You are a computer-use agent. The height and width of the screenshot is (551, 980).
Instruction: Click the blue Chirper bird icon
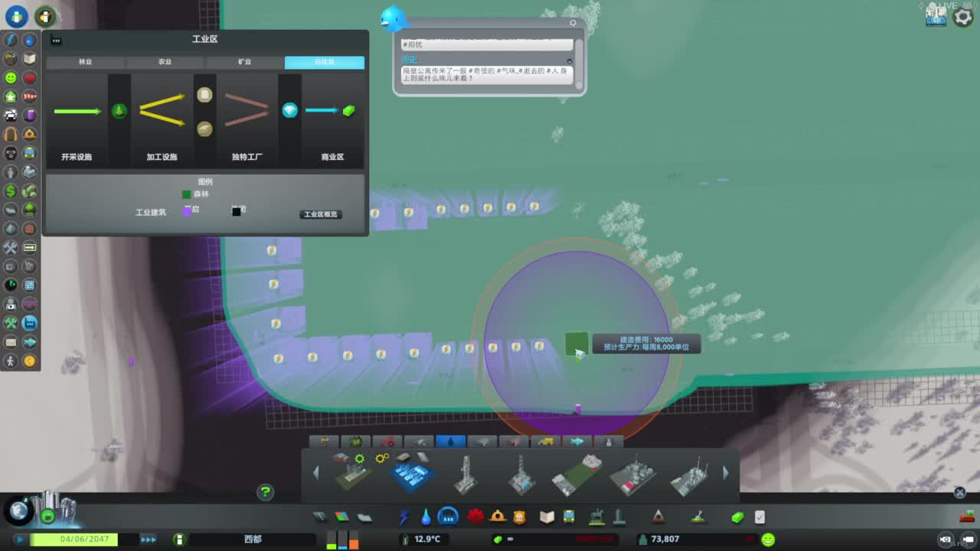(x=394, y=19)
